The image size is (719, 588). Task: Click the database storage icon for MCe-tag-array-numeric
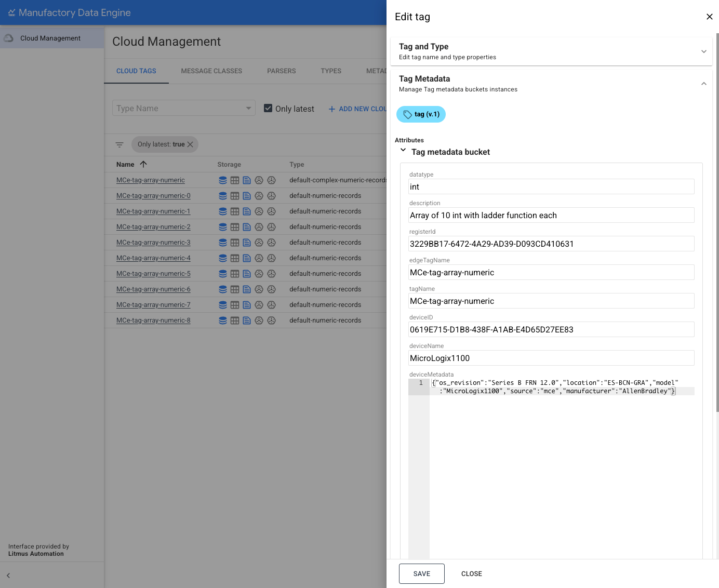(x=223, y=180)
